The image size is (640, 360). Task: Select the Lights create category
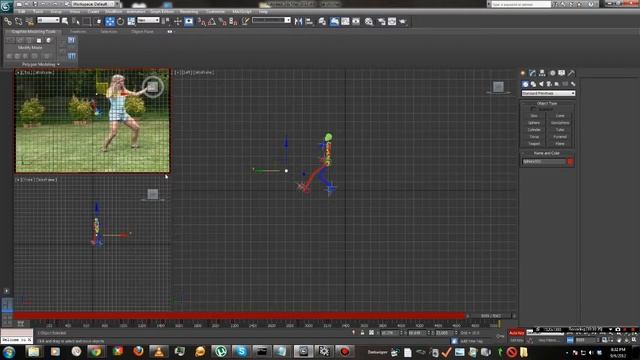coord(541,84)
